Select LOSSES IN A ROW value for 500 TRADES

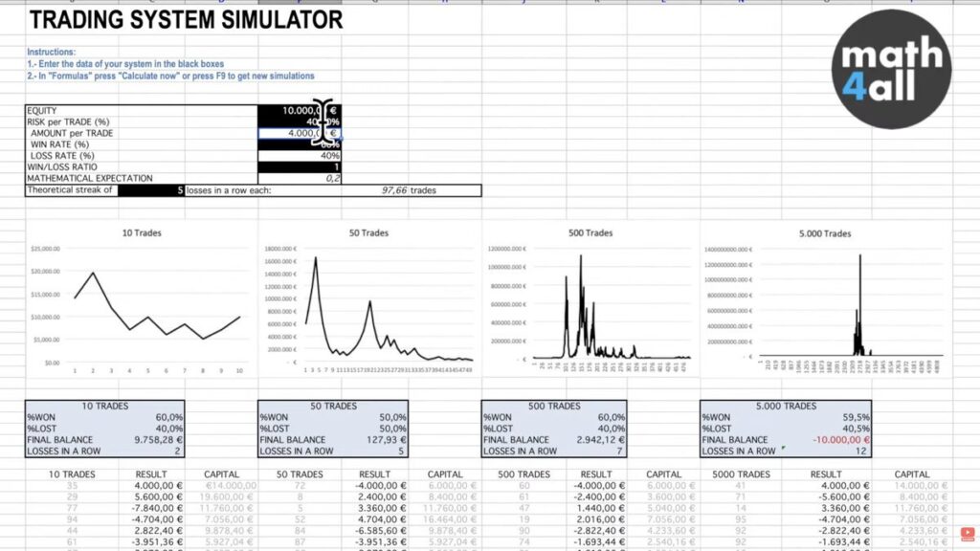(x=600, y=452)
